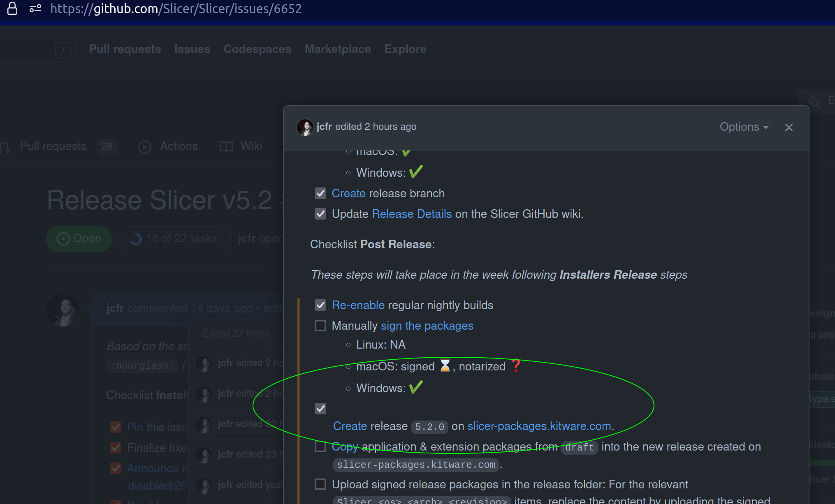Image resolution: width=835 pixels, height=504 pixels.
Task: Toggle Create release branch checkbox
Action: 320,193
